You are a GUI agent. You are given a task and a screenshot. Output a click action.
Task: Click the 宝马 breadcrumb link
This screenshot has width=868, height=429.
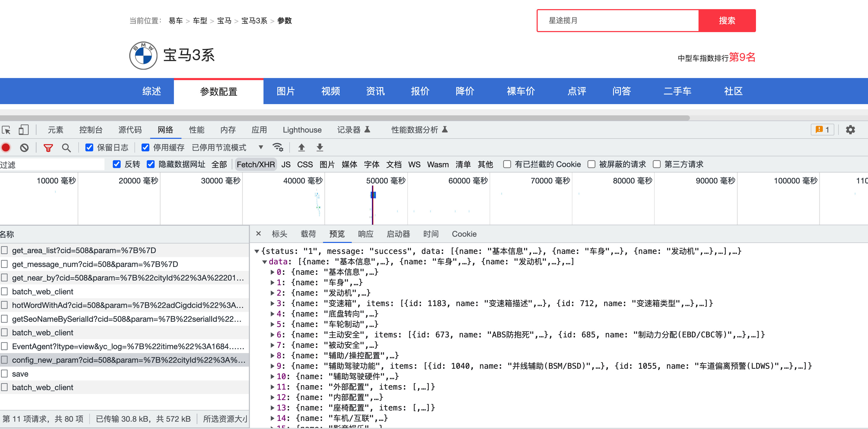224,21
